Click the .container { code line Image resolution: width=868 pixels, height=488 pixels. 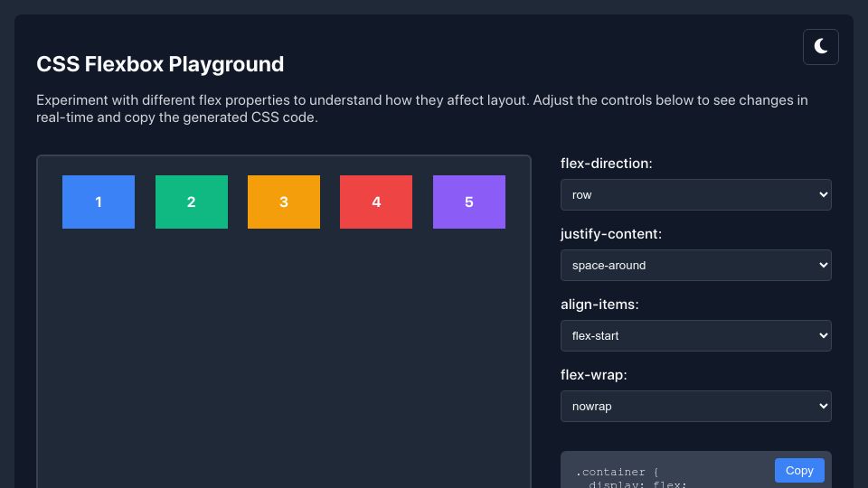(x=617, y=472)
